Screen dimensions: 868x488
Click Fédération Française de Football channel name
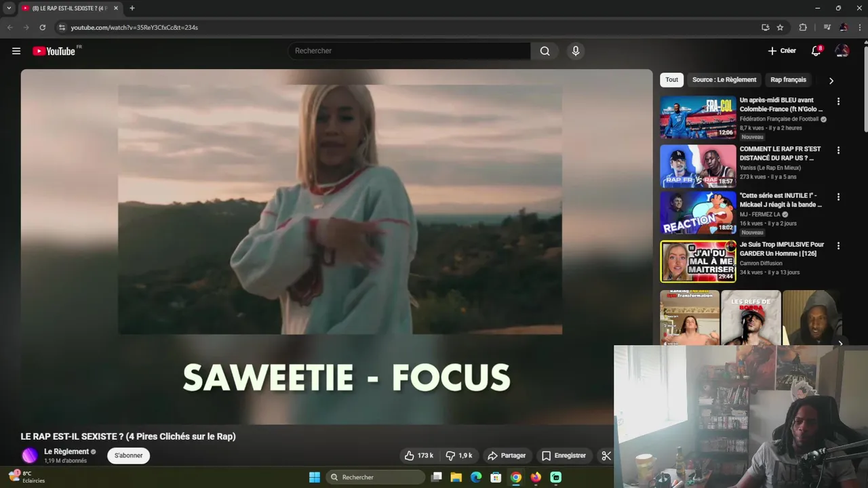[779, 119]
